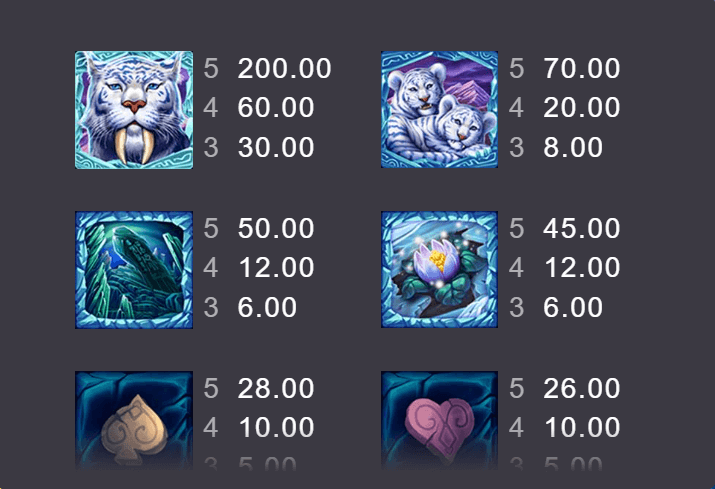Click the 20.00 four-match cubs payout
This screenshot has height=489, width=715.
point(581,108)
